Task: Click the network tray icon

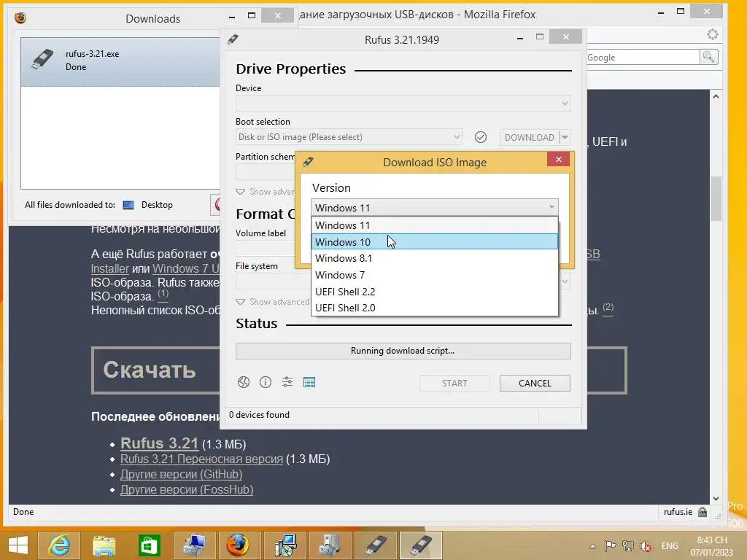Action: (x=628, y=545)
